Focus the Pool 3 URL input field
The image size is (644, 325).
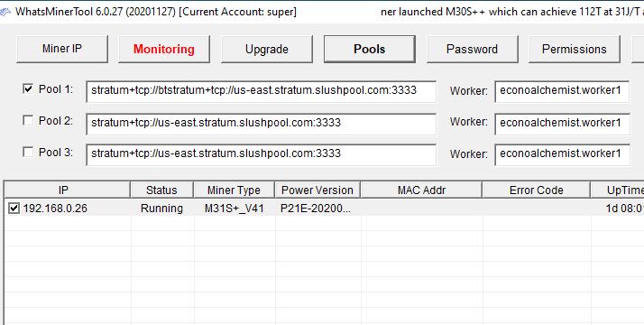262,154
